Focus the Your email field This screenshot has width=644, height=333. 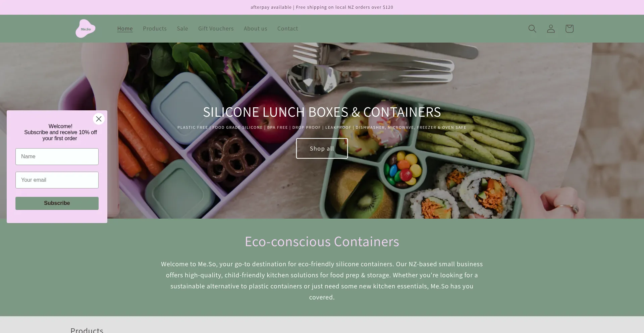57,180
